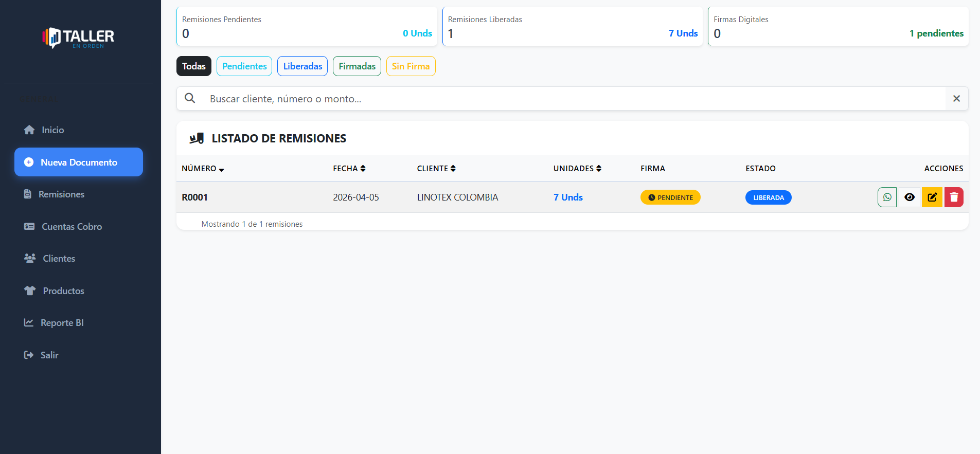This screenshot has width=980, height=454.
Task: Open Reporte BI chart page
Action: [x=62, y=323]
